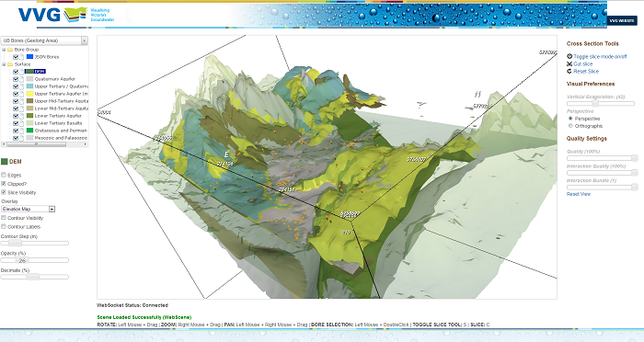Image resolution: width=644 pixels, height=342 pixels.
Task: Uncheck the DEM layer checkbox
Action: point(16,72)
